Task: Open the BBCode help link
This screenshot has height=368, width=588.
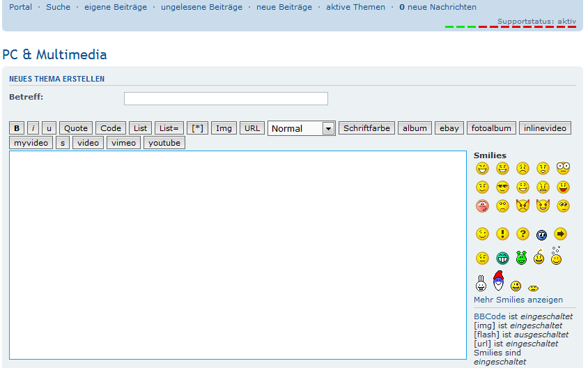Action: tap(490, 316)
